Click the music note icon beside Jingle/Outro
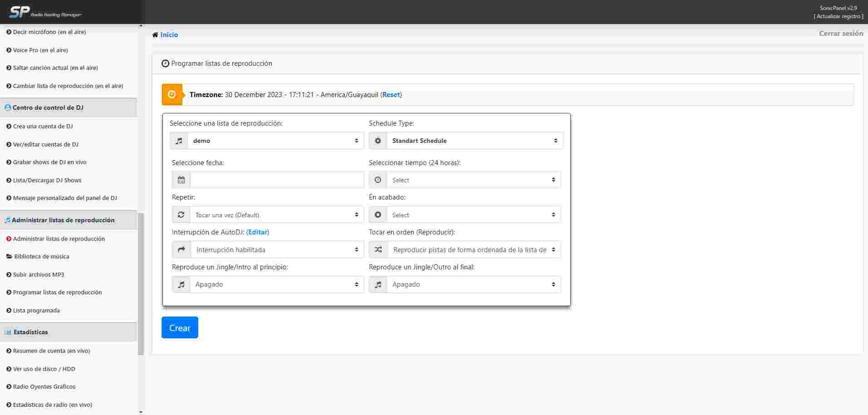The image size is (868, 415). point(378,284)
